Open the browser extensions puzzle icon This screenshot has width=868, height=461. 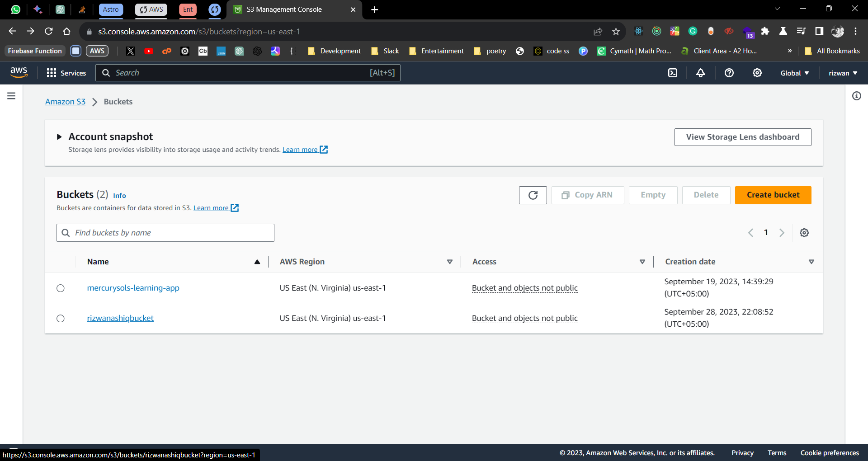point(765,31)
